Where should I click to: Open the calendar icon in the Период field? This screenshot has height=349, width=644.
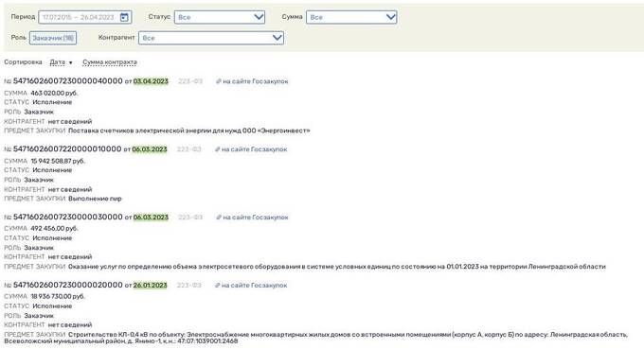pyautogui.click(x=124, y=17)
